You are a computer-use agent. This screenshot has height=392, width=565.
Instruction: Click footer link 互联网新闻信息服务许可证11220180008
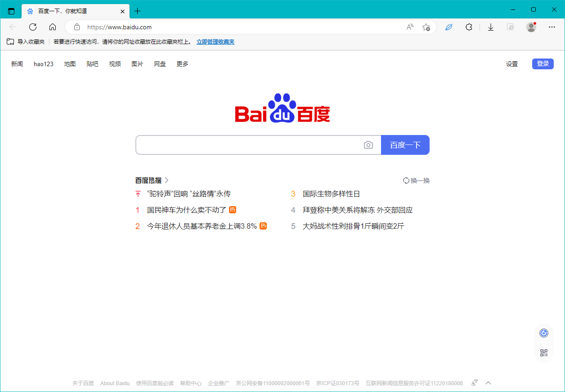(414, 383)
